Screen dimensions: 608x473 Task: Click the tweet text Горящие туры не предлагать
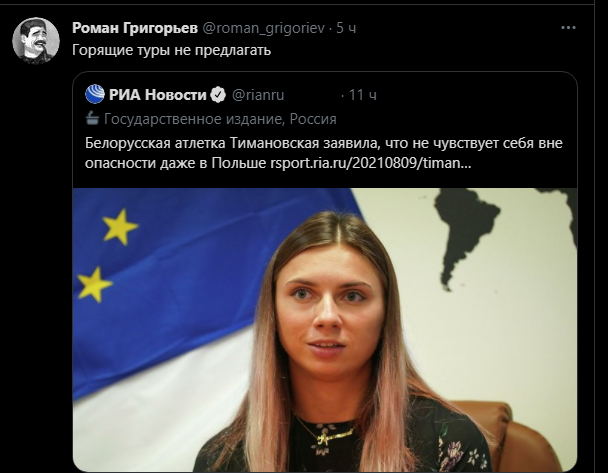pos(171,50)
